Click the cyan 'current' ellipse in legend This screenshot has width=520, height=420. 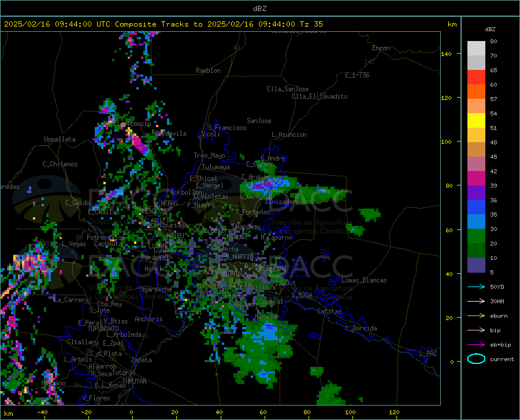[x=476, y=359]
